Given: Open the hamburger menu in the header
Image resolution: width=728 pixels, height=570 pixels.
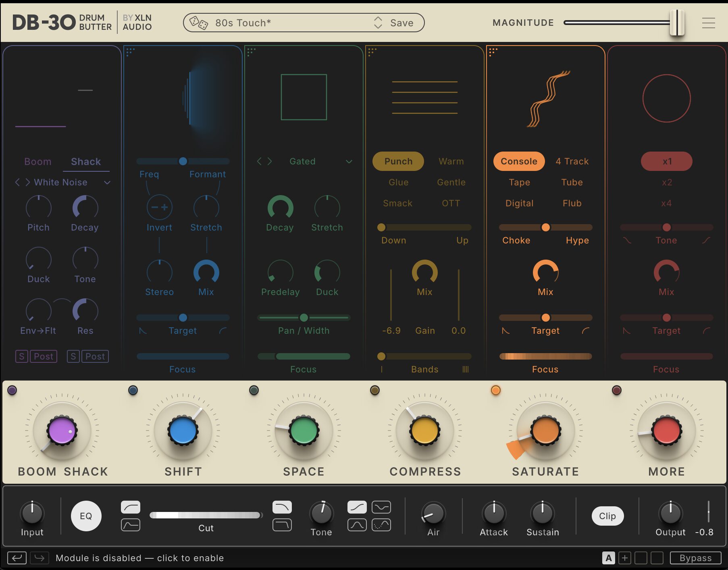Looking at the screenshot, I should pos(708,23).
